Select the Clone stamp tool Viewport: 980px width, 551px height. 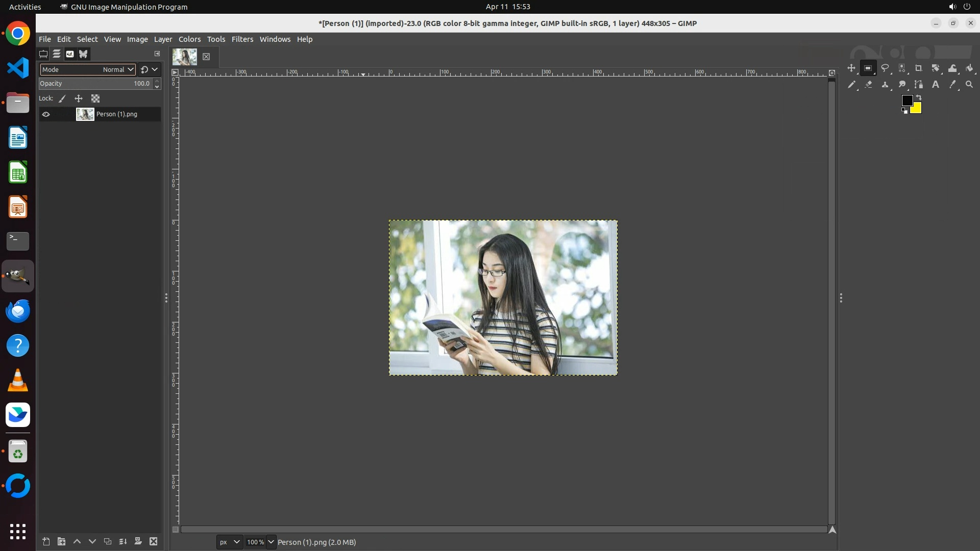pos(885,85)
